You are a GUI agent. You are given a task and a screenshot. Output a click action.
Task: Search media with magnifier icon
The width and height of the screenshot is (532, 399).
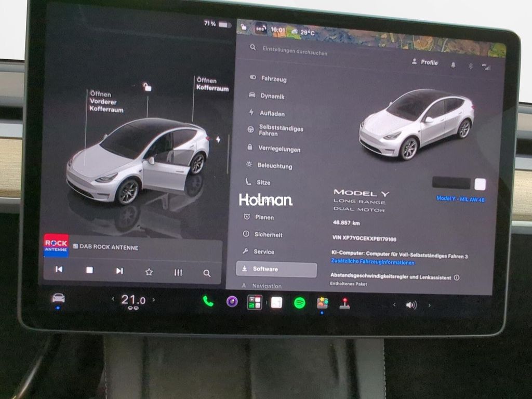207,273
